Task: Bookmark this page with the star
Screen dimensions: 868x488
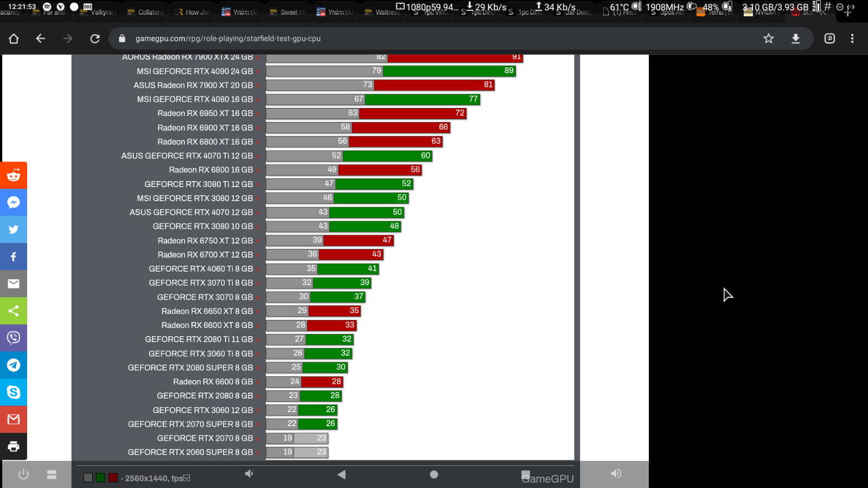Action: 769,38
